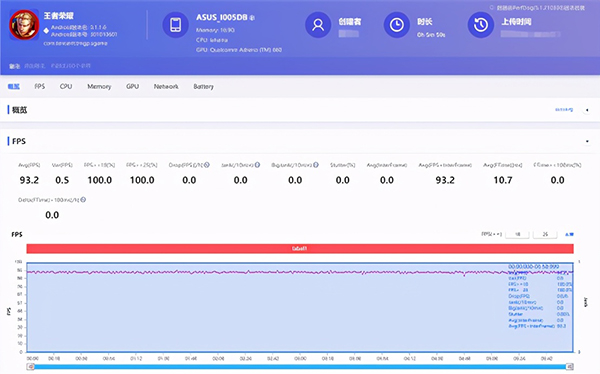600x374 pixels.
Task: Click the second FPS threshold input 25
Action: click(x=545, y=234)
